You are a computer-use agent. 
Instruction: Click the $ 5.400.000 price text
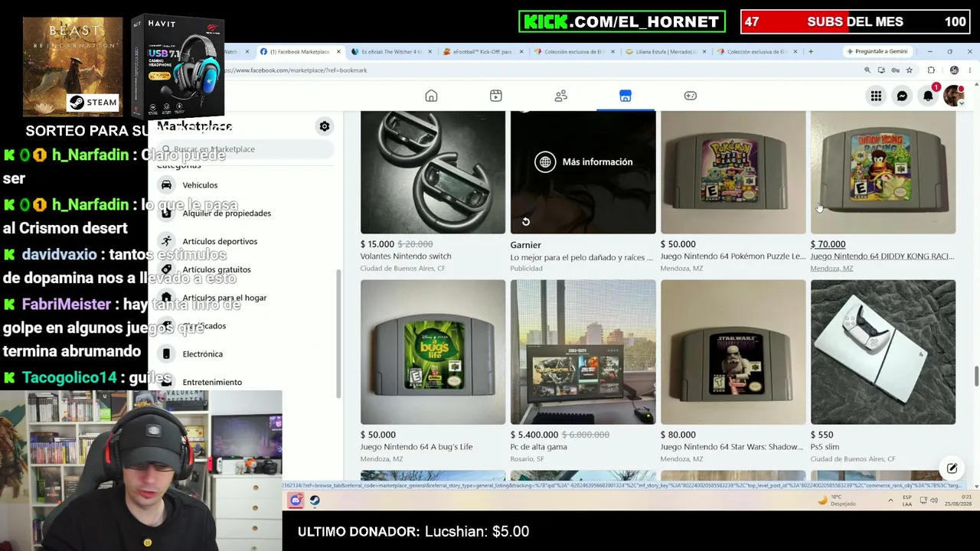pyautogui.click(x=534, y=435)
